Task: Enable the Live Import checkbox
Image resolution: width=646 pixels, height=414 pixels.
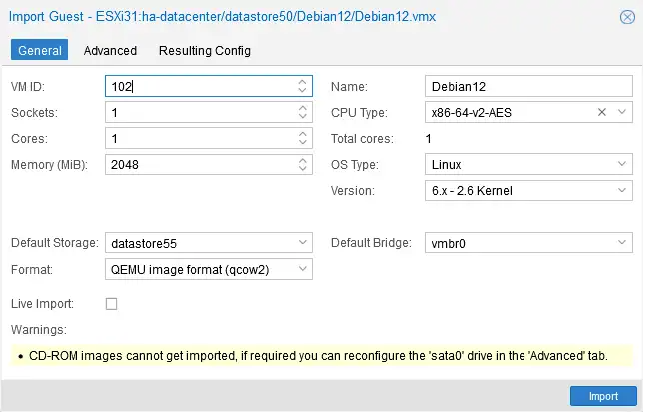Action: (x=112, y=305)
